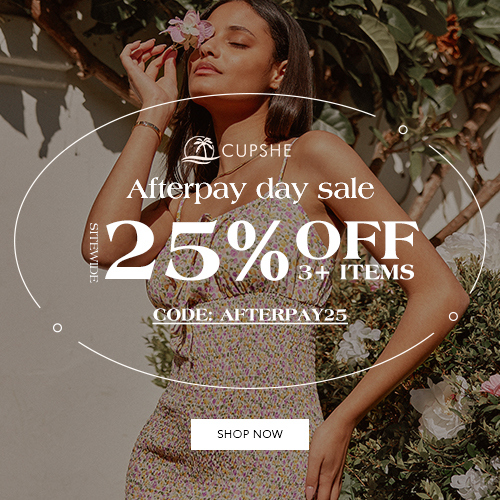Click the Cupshe palm tree logo icon
This screenshot has width=500, height=500.
[x=200, y=150]
